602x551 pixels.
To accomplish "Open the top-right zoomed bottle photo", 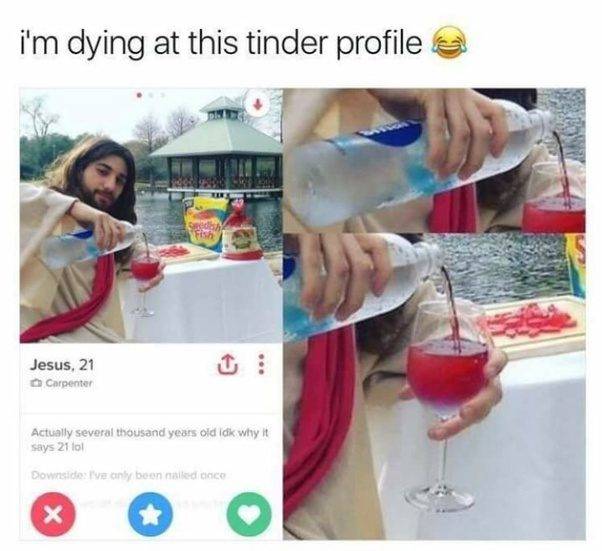I will (x=435, y=160).
